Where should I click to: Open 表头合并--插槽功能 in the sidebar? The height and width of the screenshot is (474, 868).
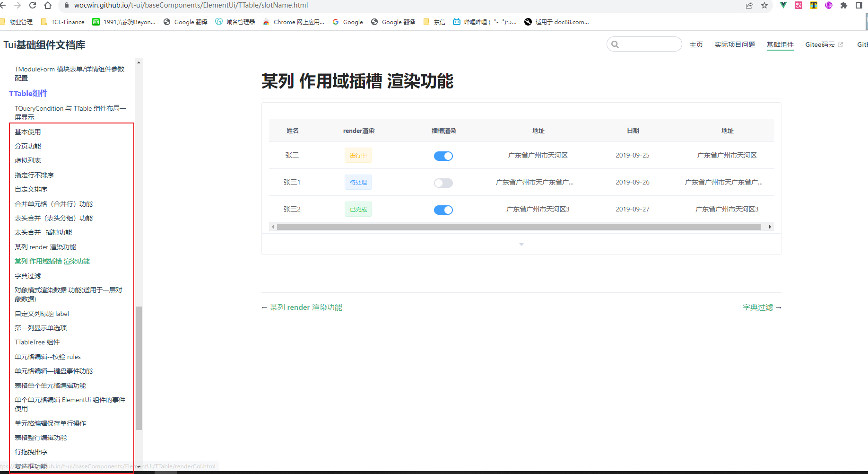click(43, 232)
